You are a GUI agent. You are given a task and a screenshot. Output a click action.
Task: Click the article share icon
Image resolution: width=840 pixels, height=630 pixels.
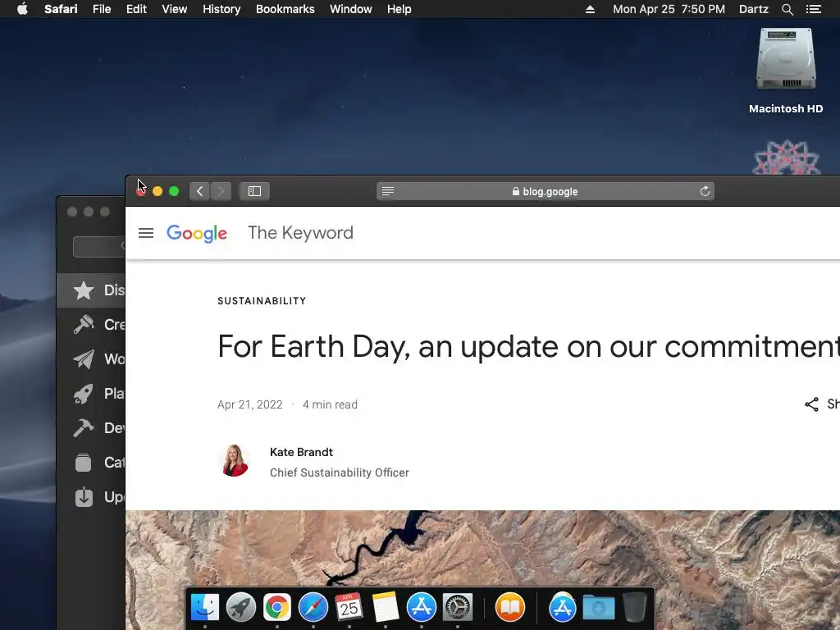[x=811, y=404]
